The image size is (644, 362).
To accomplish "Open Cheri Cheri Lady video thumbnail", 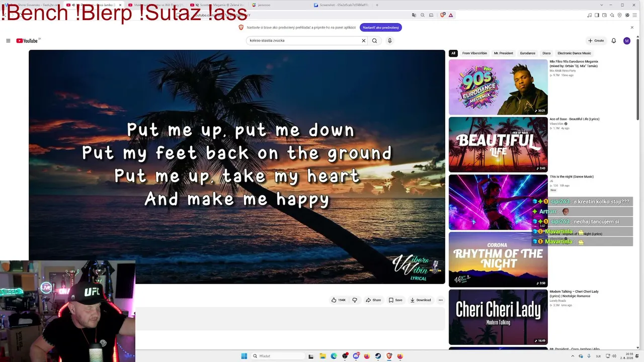I will point(498,317).
